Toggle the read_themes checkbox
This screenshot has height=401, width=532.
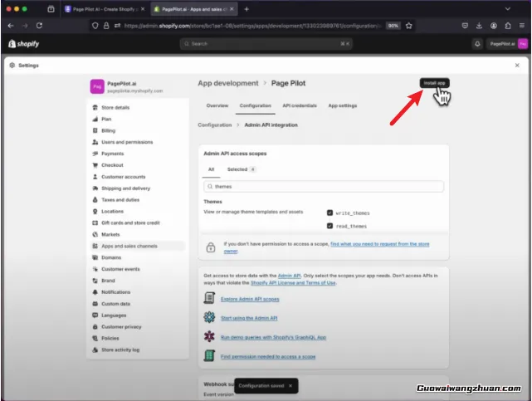[x=330, y=226]
